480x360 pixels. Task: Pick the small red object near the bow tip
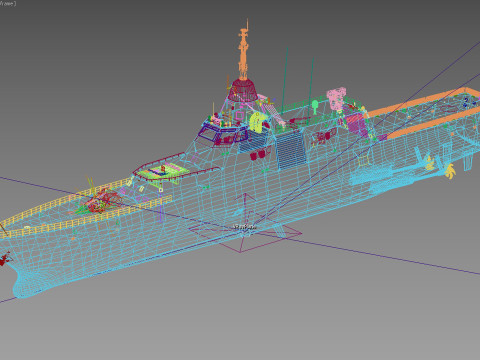click(x=5, y=259)
